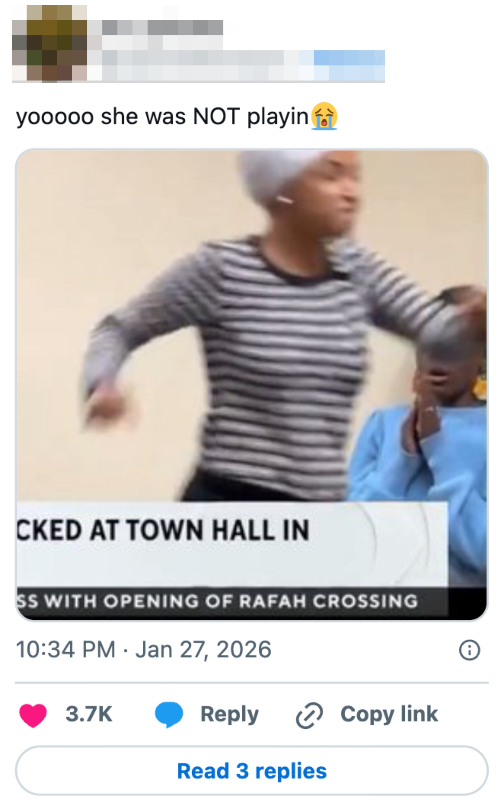Open the 10:34 PM Jan 27, 2026 timestamp
The width and height of the screenshot is (504, 812).
tap(144, 650)
